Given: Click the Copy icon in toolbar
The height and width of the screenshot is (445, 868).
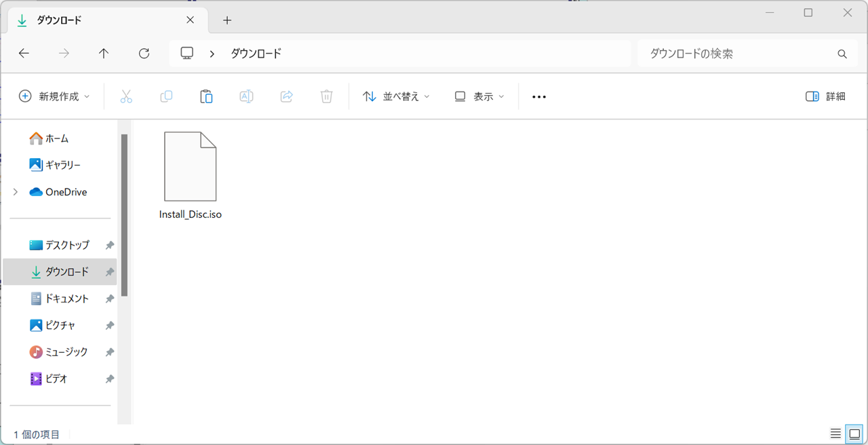Looking at the screenshot, I should click(166, 96).
